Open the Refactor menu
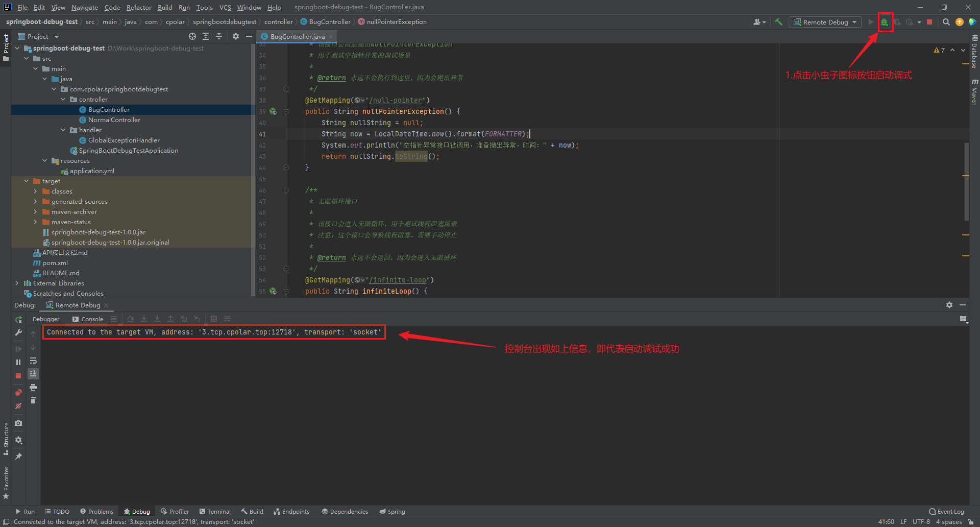This screenshot has width=980, height=527. click(139, 7)
